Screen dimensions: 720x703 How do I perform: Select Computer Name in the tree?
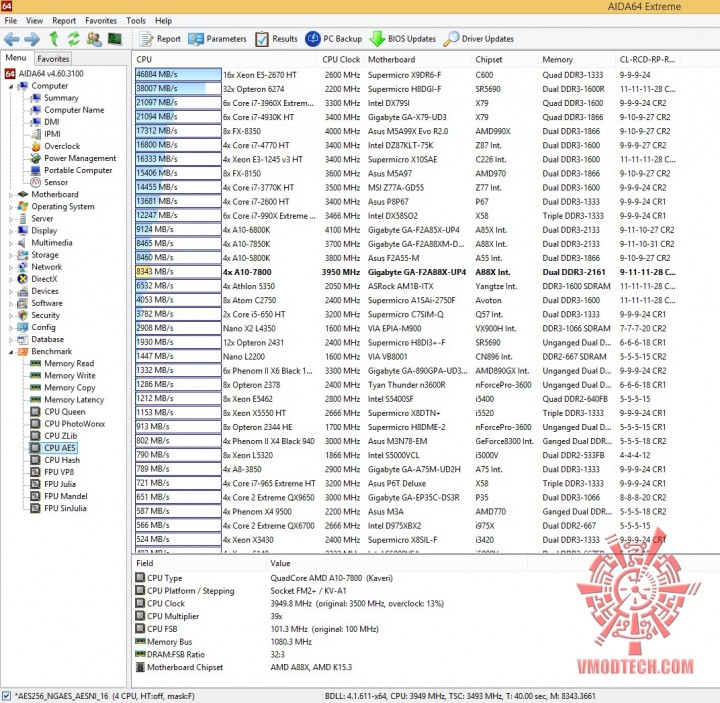point(74,110)
